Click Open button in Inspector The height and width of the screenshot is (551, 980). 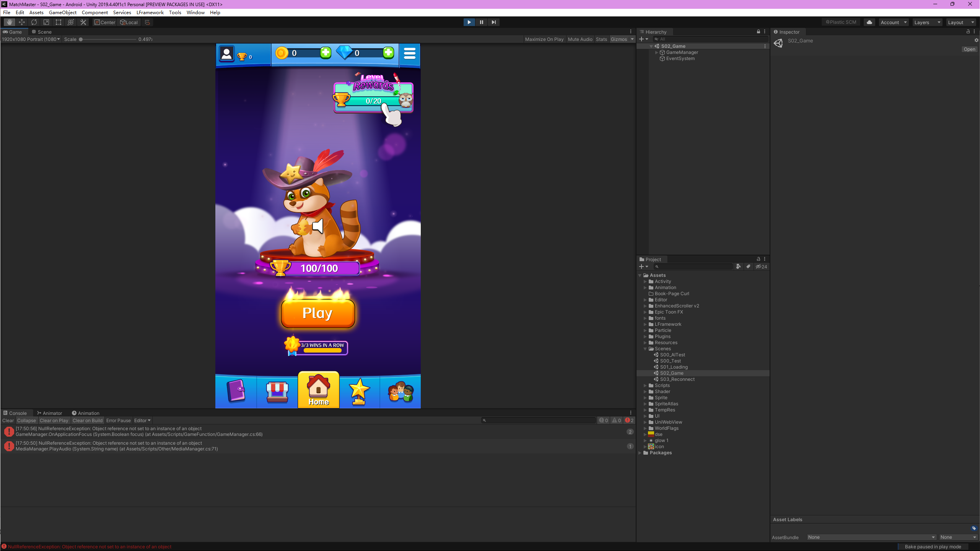coord(969,49)
